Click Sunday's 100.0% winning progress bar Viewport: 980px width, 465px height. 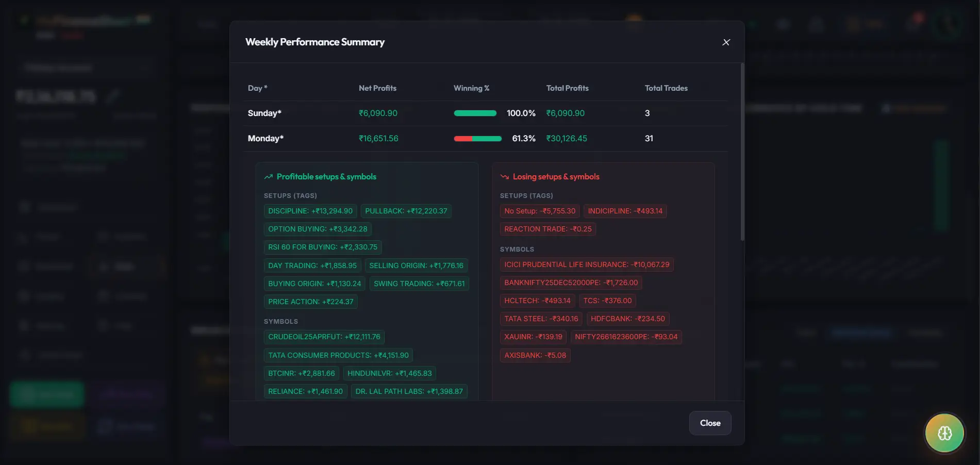click(475, 113)
